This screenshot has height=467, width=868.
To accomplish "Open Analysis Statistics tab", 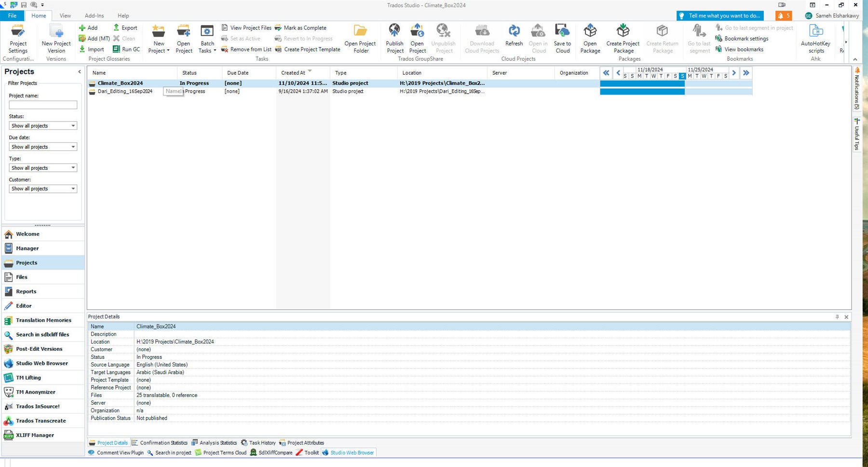I will [x=214, y=443].
